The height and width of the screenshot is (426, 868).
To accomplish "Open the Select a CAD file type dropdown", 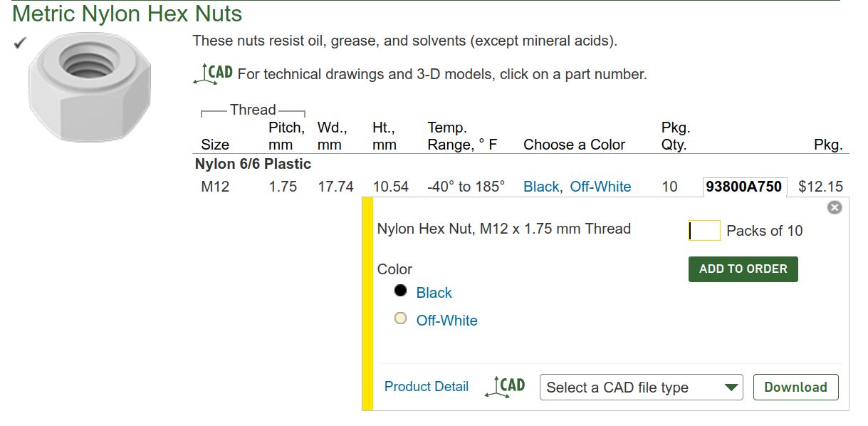I will point(641,388).
